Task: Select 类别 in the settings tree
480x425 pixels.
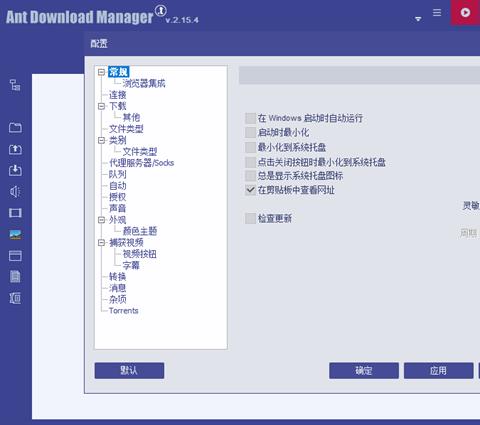Action: click(x=118, y=140)
